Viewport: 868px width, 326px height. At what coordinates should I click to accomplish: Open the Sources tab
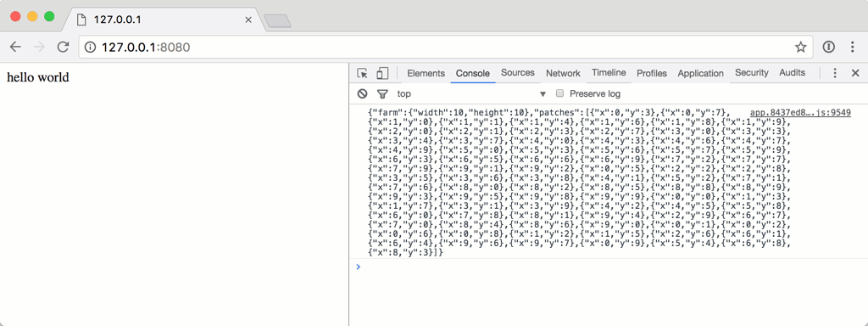tap(518, 73)
